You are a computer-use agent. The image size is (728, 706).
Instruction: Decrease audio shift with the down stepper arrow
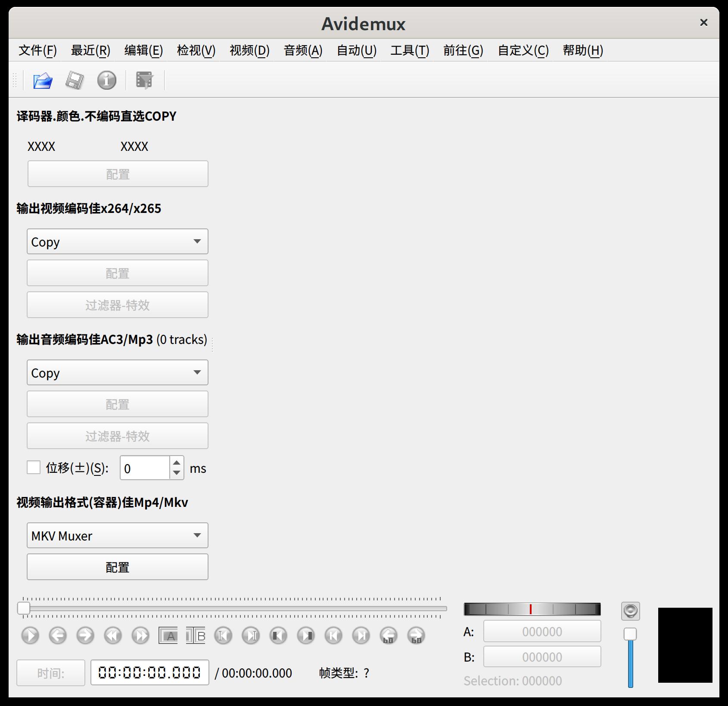coord(177,473)
